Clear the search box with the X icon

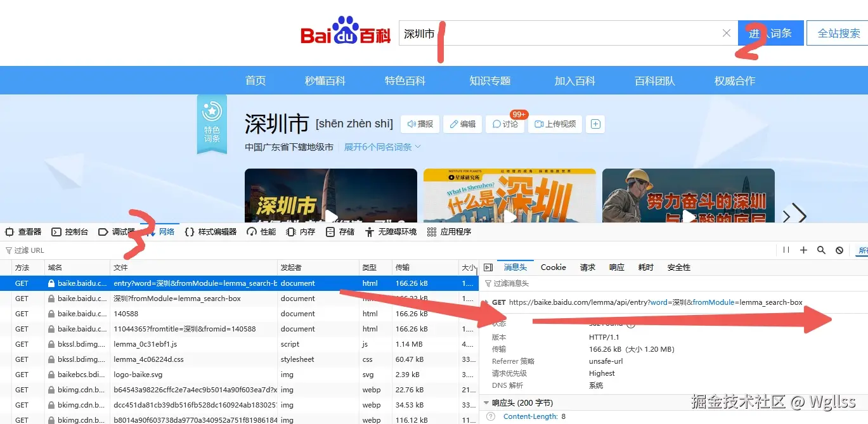coord(727,33)
